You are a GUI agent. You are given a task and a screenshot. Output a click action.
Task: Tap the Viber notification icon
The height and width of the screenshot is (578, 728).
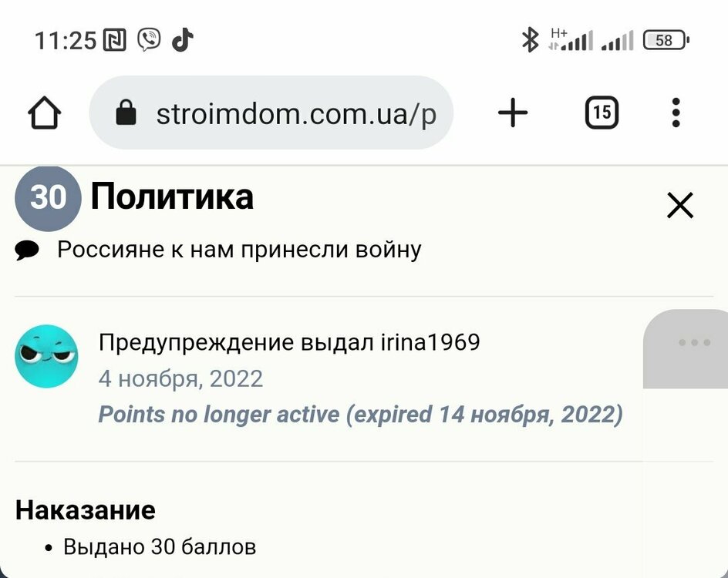pyautogui.click(x=149, y=40)
